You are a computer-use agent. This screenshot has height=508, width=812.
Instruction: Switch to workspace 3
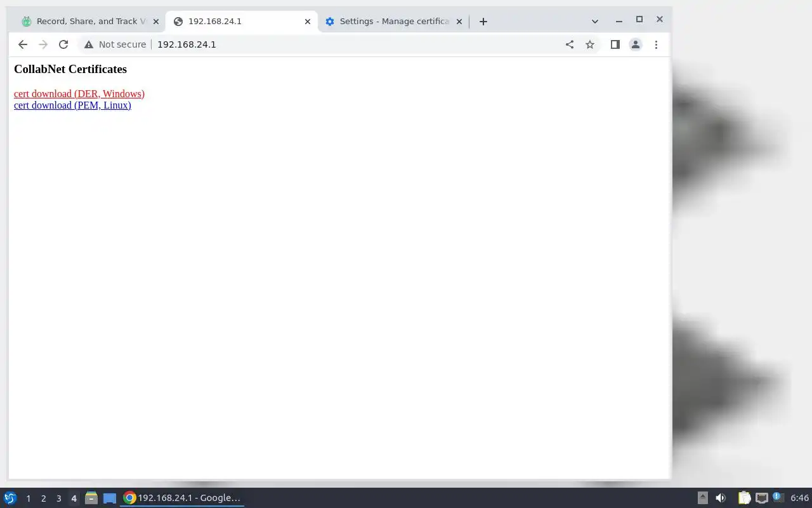(58, 498)
